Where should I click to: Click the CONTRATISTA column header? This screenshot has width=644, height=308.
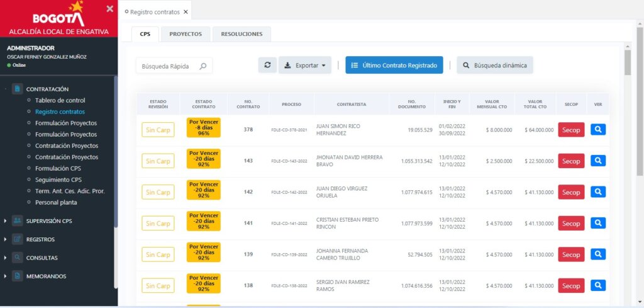point(351,105)
